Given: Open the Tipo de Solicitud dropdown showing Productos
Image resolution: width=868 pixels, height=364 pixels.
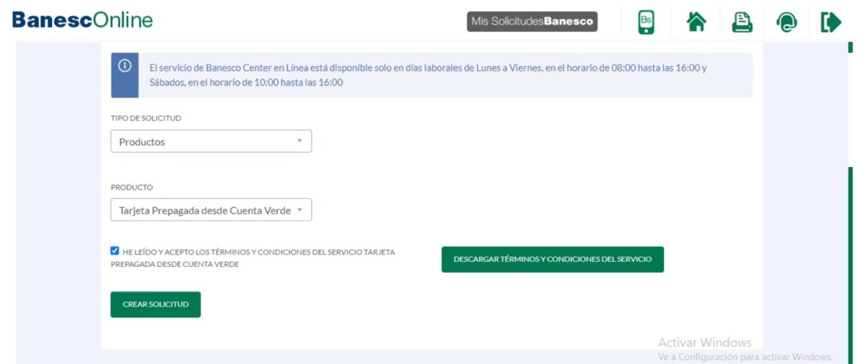Looking at the screenshot, I should coord(211,141).
